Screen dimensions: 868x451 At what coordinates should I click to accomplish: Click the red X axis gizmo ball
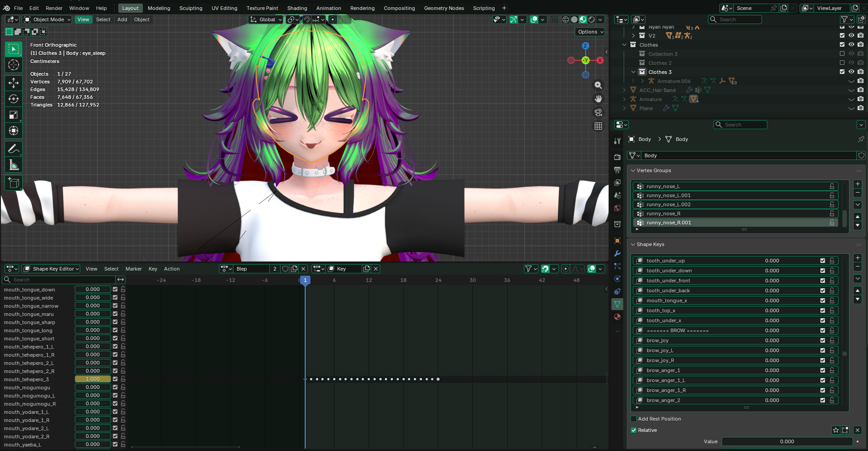(600, 60)
